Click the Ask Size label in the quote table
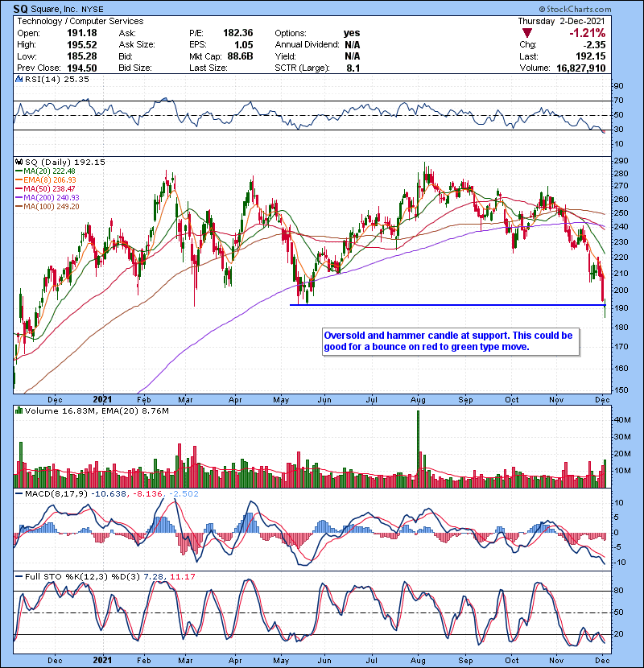The image size is (644, 668). coord(137,45)
